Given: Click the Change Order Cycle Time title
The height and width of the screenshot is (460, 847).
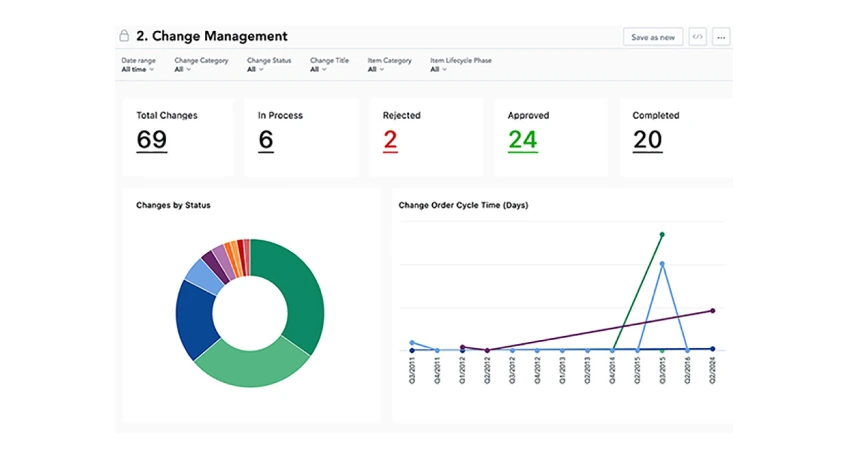Looking at the screenshot, I should click(x=463, y=205).
